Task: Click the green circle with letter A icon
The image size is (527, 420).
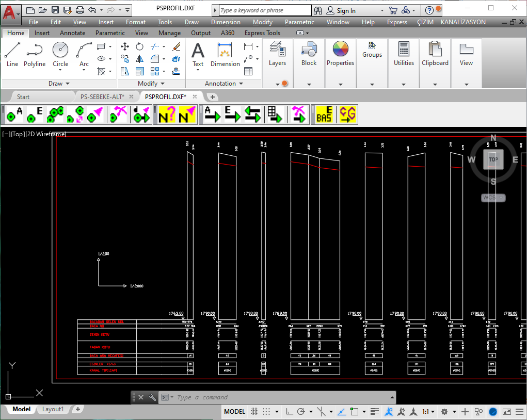Action: (15, 115)
